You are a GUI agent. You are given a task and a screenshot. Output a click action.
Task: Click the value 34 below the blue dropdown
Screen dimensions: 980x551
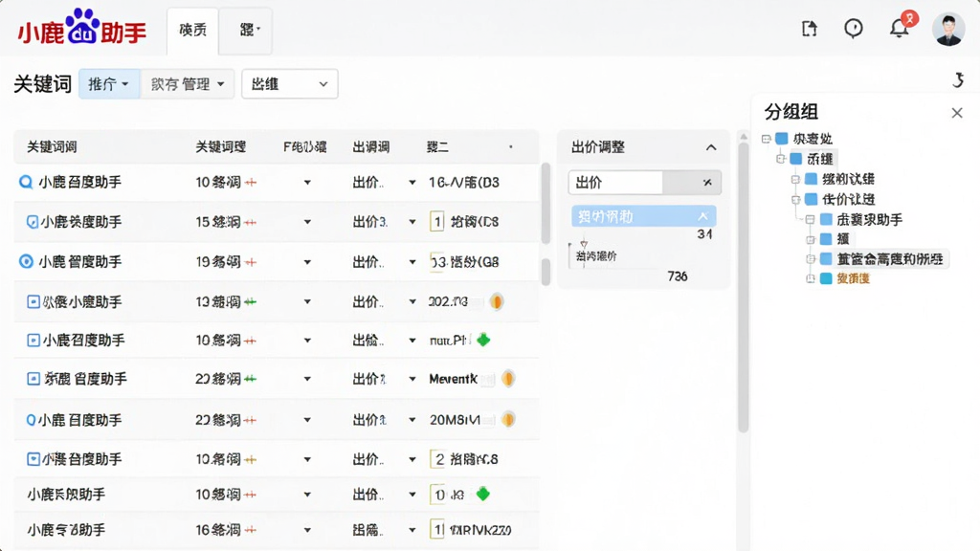(x=704, y=234)
